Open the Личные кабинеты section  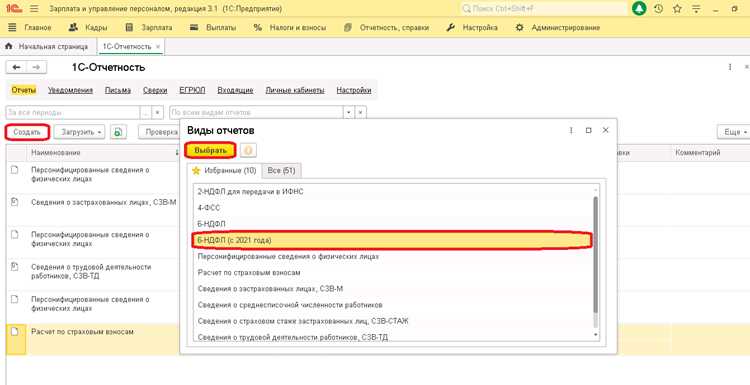click(295, 90)
